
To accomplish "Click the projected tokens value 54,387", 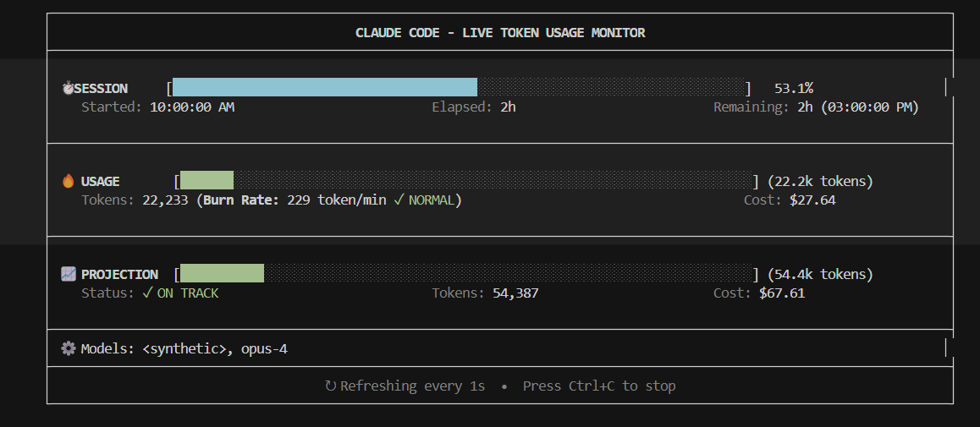I will tap(515, 293).
